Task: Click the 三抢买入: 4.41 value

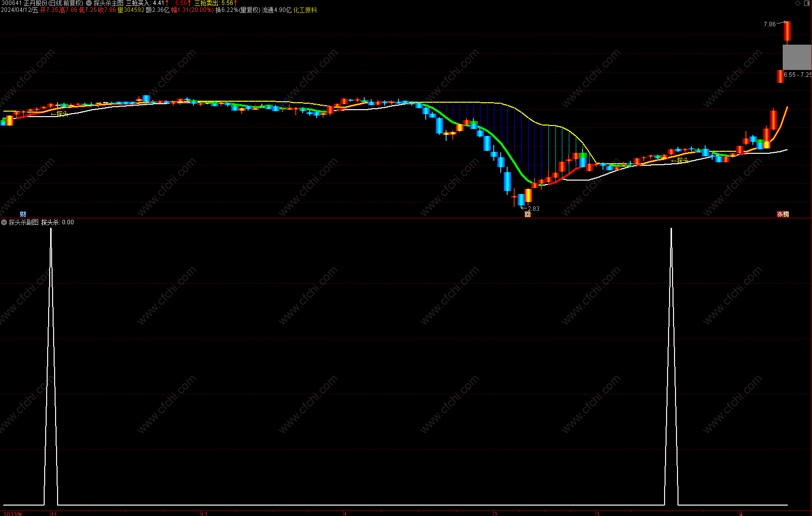Action: [x=145, y=3]
